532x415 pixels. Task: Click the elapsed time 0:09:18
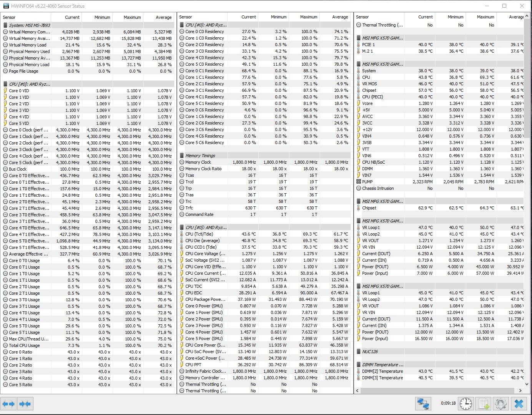448,403
